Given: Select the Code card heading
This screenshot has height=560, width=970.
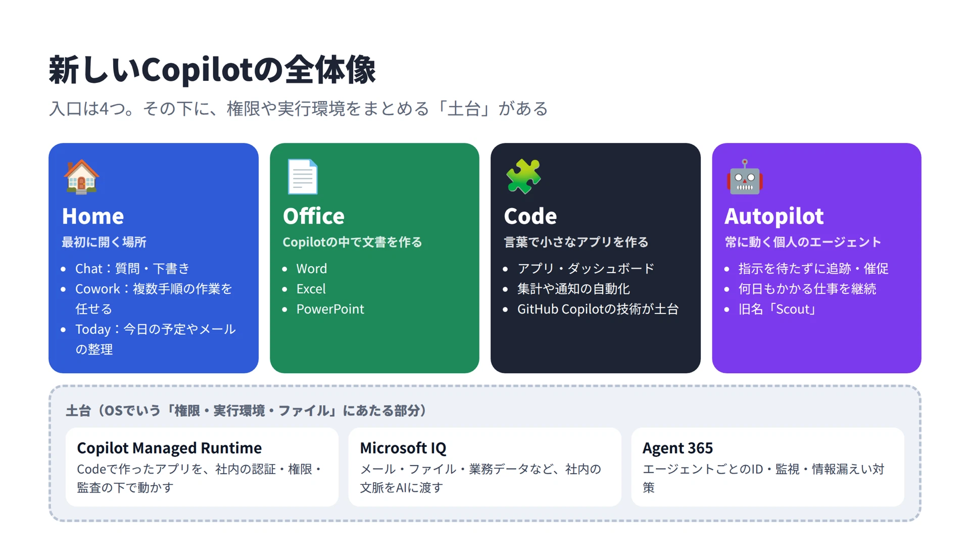Looking at the screenshot, I should 530,216.
